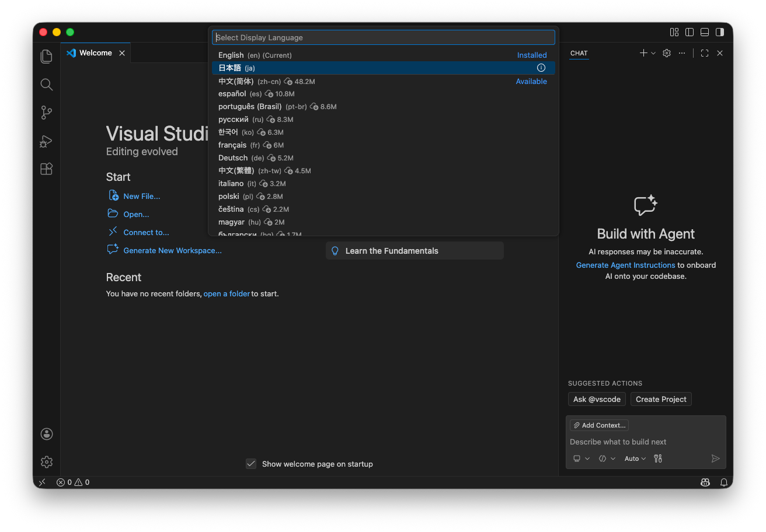Choose русский display language
The height and width of the screenshot is (532, 766).
(x=384, y=120)
